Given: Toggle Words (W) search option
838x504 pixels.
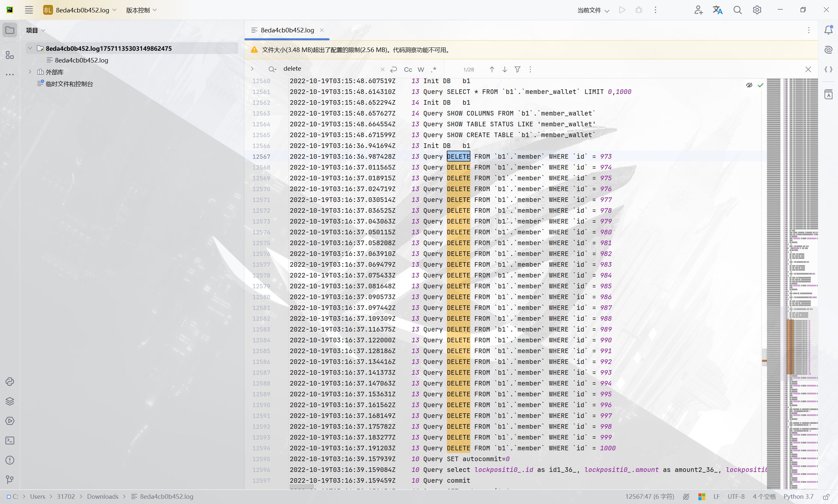Looking at the screenshot, I should (421, 69).
